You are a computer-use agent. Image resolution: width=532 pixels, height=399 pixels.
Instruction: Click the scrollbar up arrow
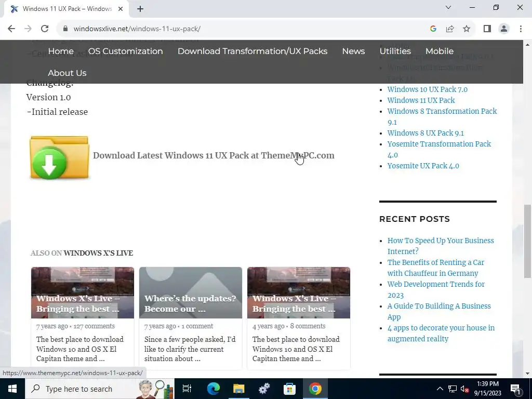pos(528,45)
